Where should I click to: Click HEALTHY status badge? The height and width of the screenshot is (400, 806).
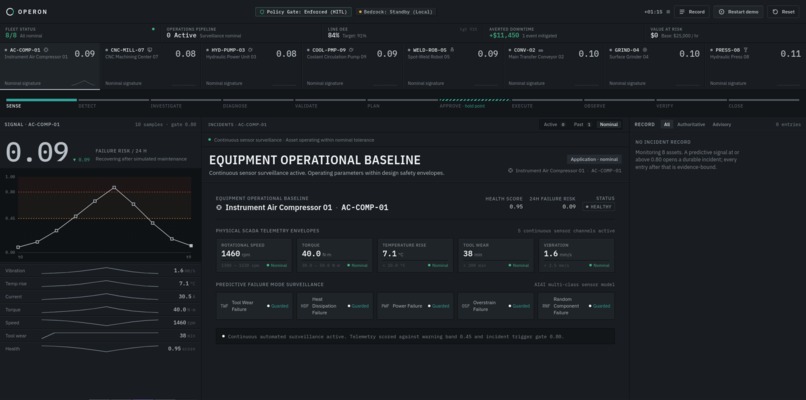[598, 207]
